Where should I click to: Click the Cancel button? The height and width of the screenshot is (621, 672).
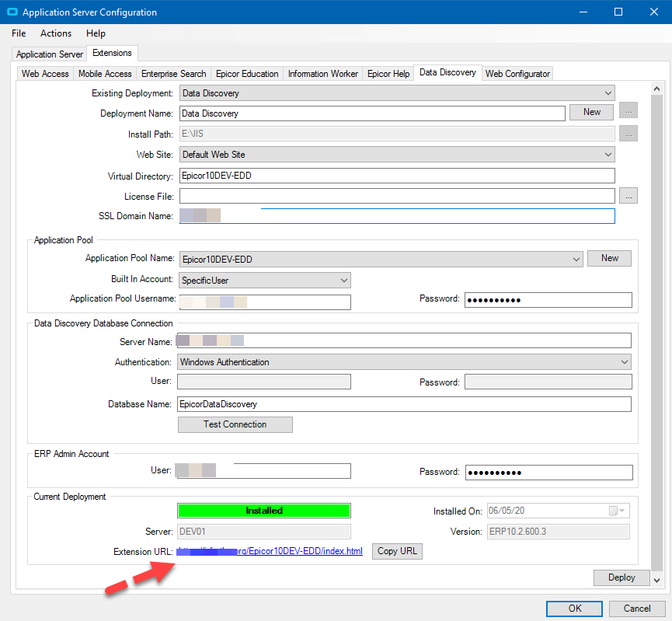coord(637,609)
